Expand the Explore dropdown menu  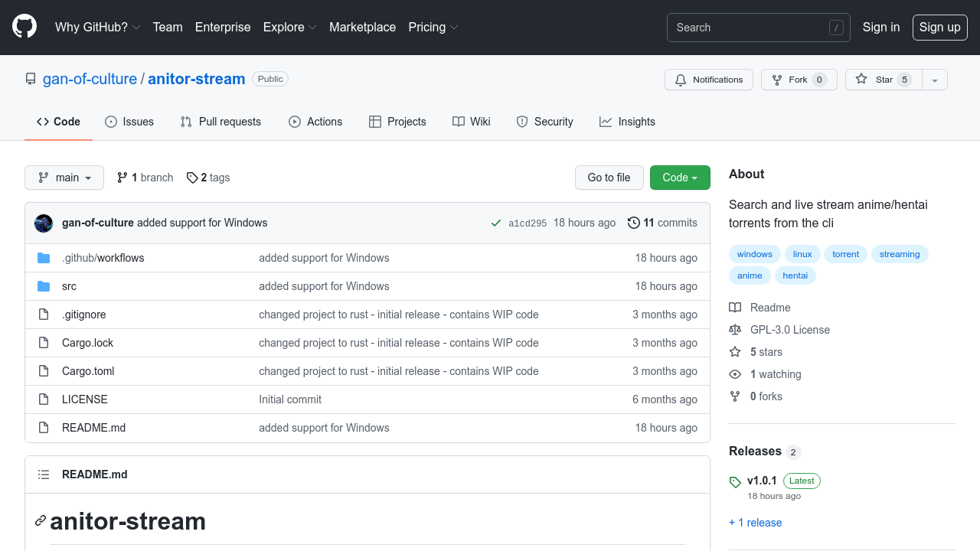pos(289,27)
